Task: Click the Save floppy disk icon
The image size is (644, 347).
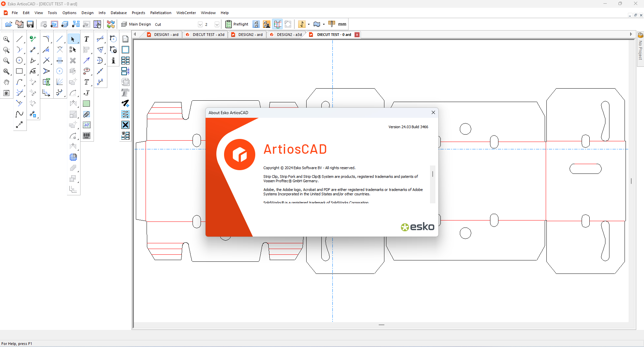Action: [x=30, y=24]
